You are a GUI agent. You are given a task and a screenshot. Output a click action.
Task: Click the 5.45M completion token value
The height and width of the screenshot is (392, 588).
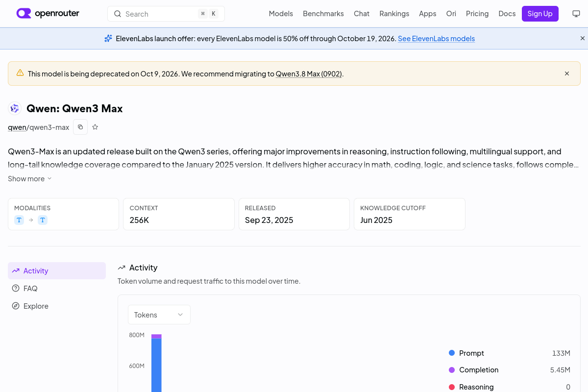tap(560, 370)
